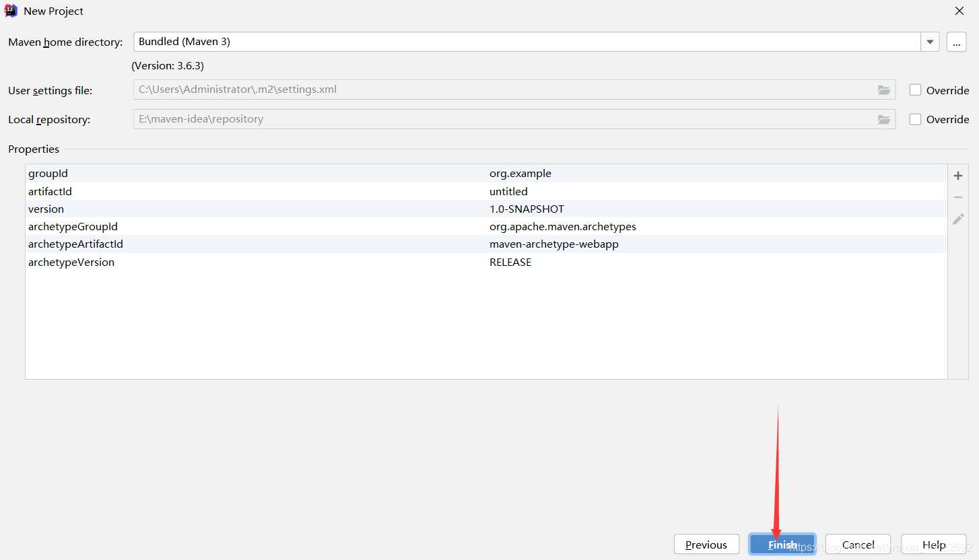Click the IntelliJ IDEA logo in title bar
The width and height of the screenshot is (979, 560).
(x=11, y=11)
